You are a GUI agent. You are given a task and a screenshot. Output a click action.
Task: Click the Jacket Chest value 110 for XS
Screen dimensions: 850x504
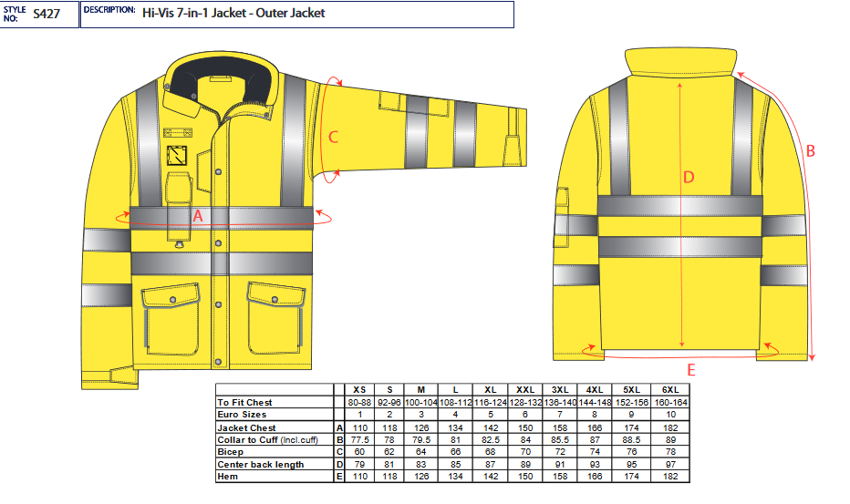coord(359,428)
